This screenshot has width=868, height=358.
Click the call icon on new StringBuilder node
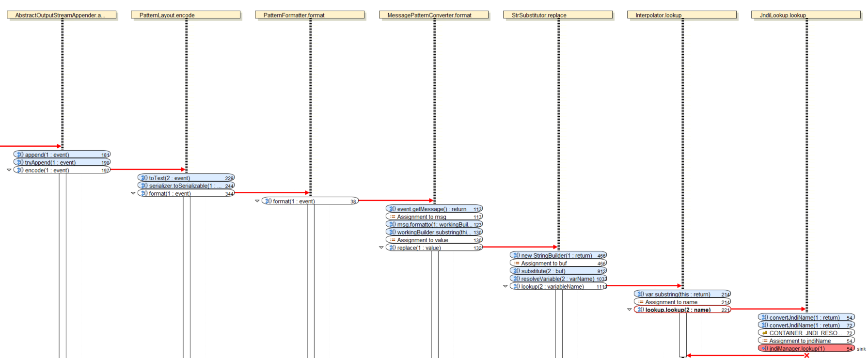click(517, 256)
